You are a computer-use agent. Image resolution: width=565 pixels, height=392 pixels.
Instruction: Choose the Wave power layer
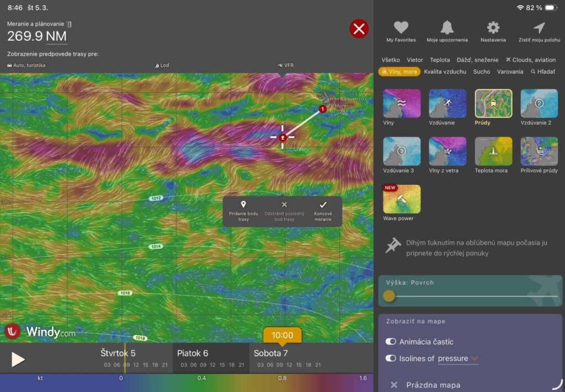point(402,199)
